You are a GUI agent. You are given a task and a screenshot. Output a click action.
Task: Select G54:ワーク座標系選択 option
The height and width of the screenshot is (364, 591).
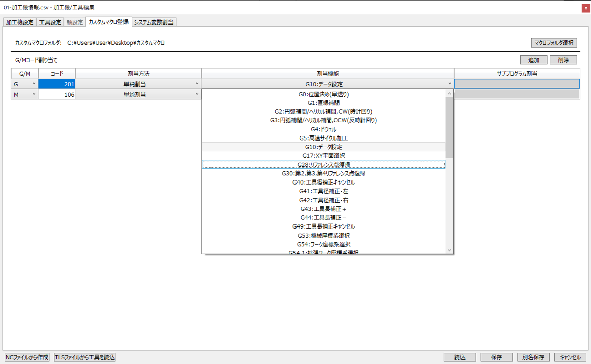click(324, 244)
